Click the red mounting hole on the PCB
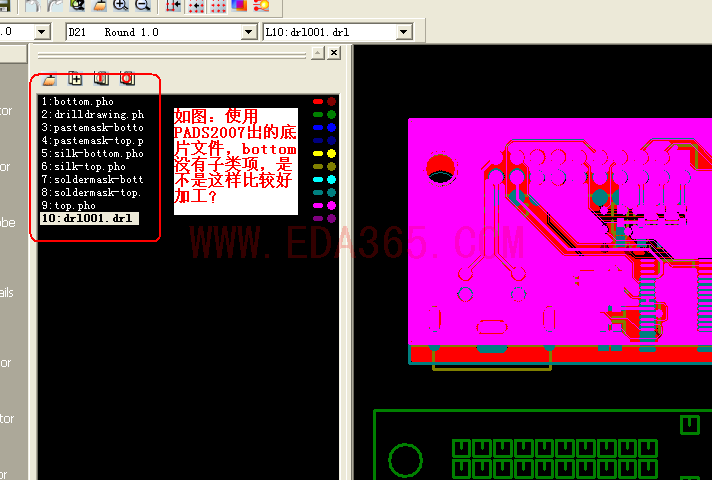Screen dimensions: 713x480 pos(441,169)
